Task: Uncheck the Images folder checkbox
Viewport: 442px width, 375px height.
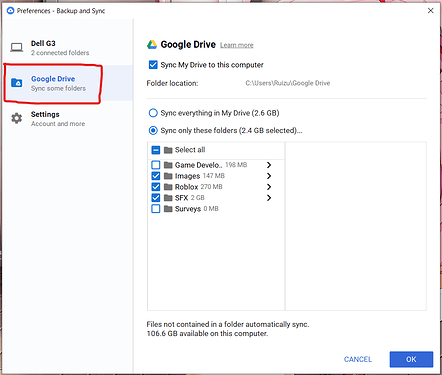Action: tap(156, 176)
